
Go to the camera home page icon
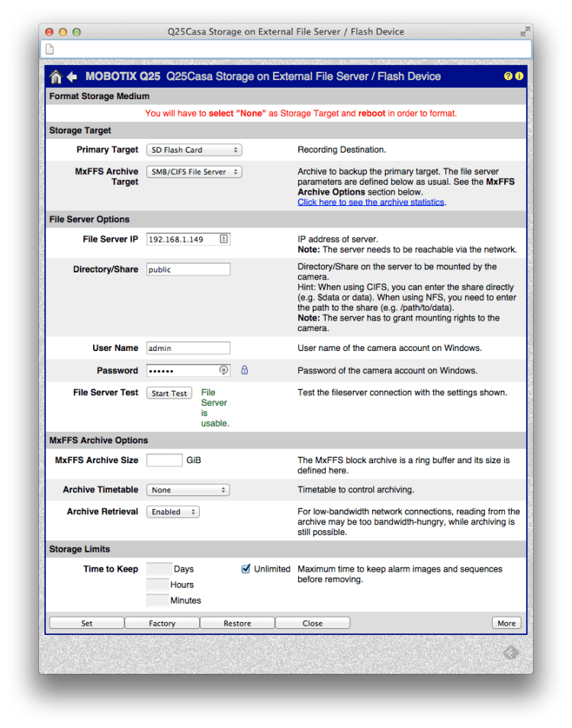pyautogui.click(x=56, y=77)
